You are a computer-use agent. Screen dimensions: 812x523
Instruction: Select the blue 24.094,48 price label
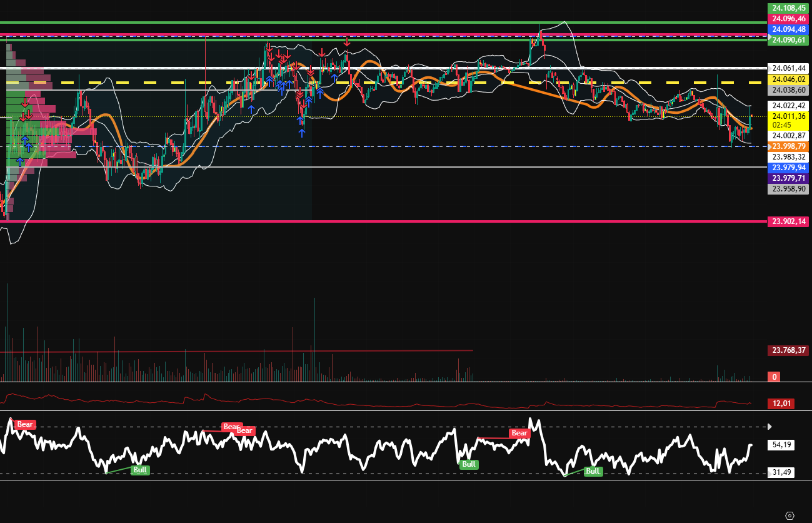click(x=788, y=29)
